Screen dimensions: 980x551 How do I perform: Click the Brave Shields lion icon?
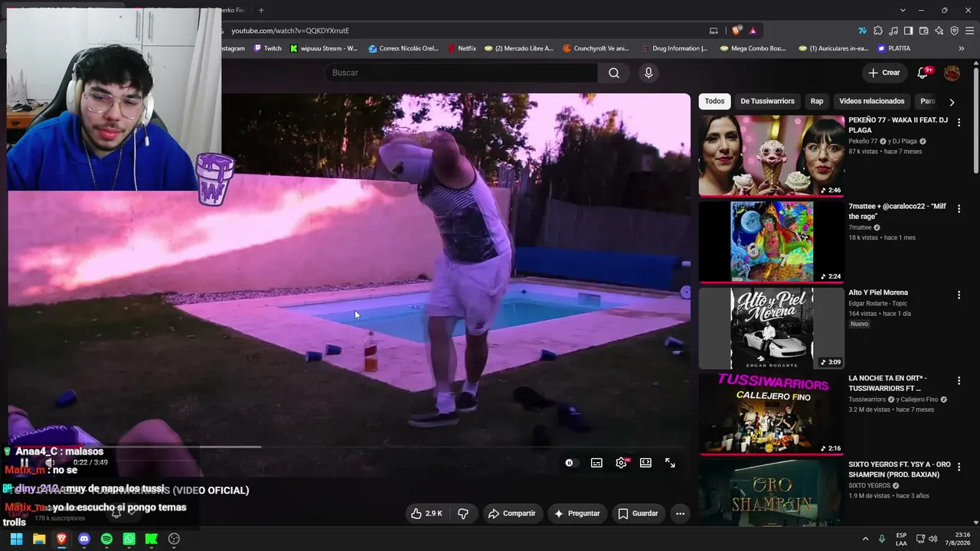point(737,31)
